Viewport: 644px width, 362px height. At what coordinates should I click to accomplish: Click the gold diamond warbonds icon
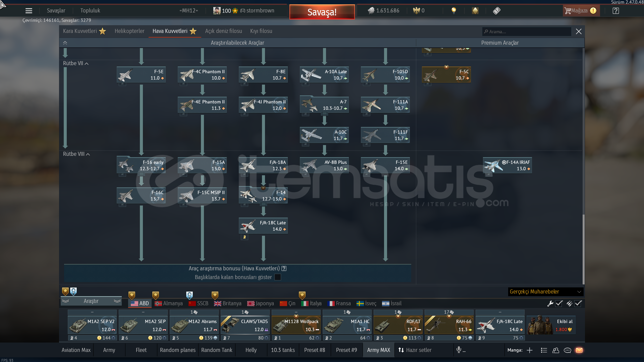pyautogui.click(x=475, y=11)
